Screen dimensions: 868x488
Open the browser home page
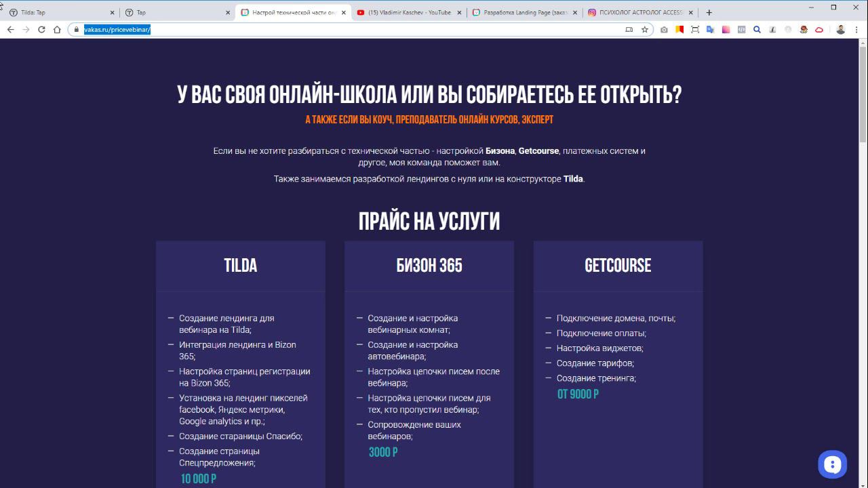[x=57, y=30]
